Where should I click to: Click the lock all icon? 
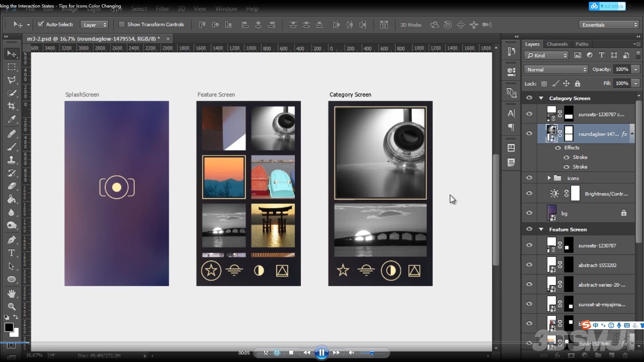(x=577, y=83)
